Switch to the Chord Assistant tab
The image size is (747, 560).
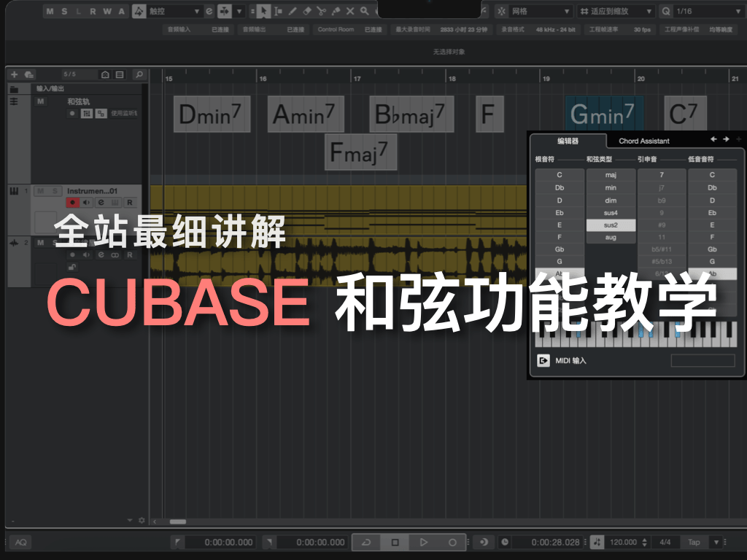643,141
